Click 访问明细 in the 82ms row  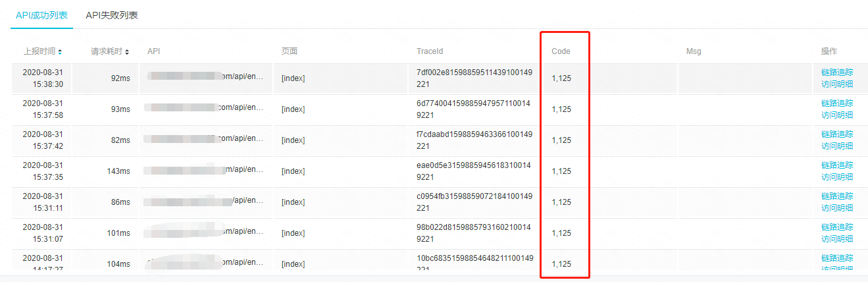pos(837,146)
